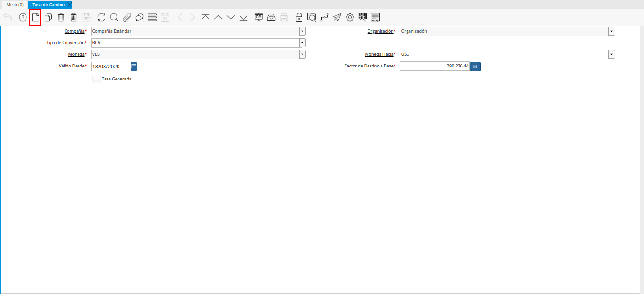Screen dimensions: 644x294
Task: Click the trash icon beside the Copy icon
Action: tap(61, 18)
